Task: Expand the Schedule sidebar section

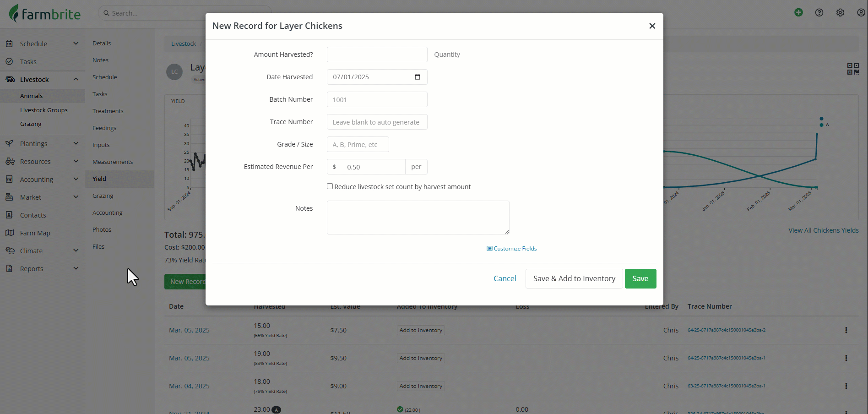Action: tap(76, 44)
